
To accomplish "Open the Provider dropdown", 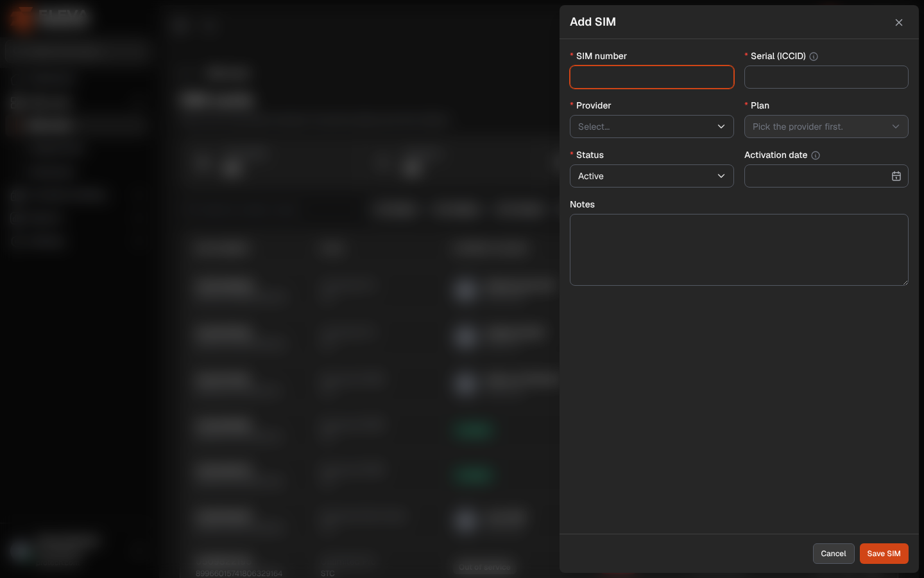I will [652, 127].
